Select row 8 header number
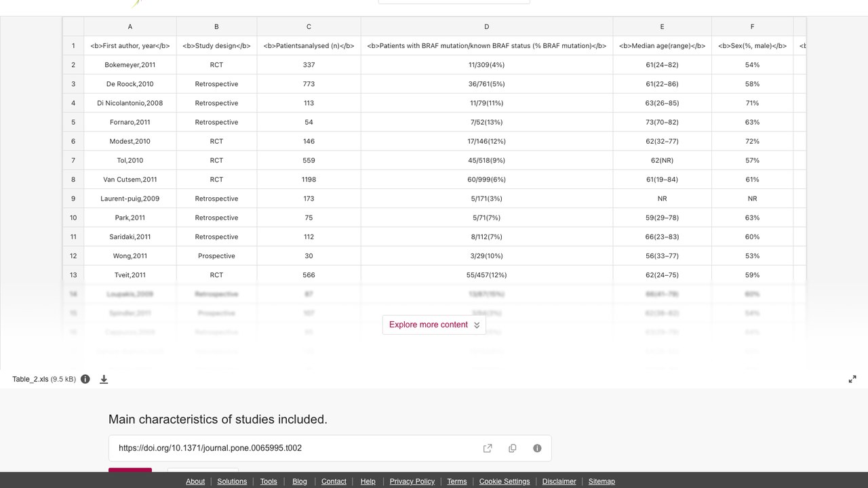 (x=73, y=180)
